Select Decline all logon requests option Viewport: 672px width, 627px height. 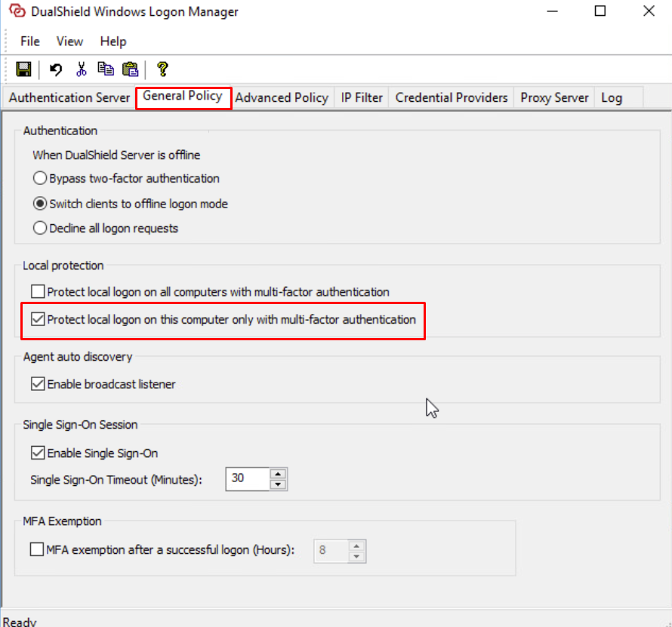click(106, 229)
